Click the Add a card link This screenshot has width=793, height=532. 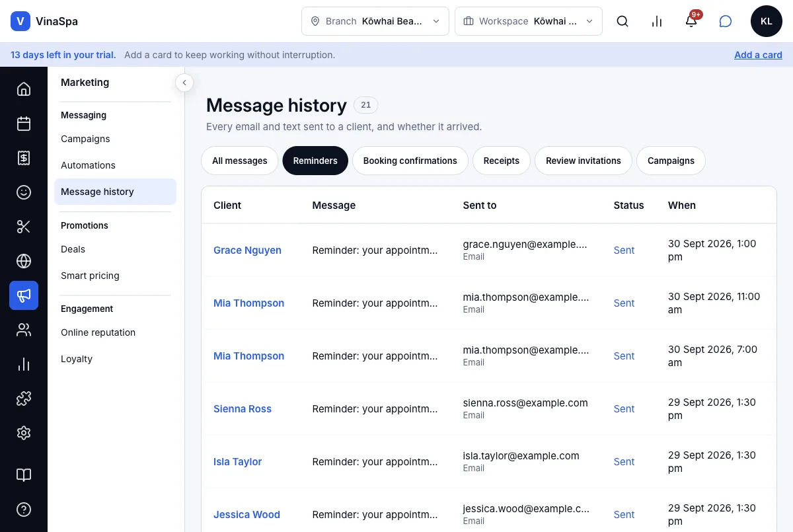click(x=758, y=55)
